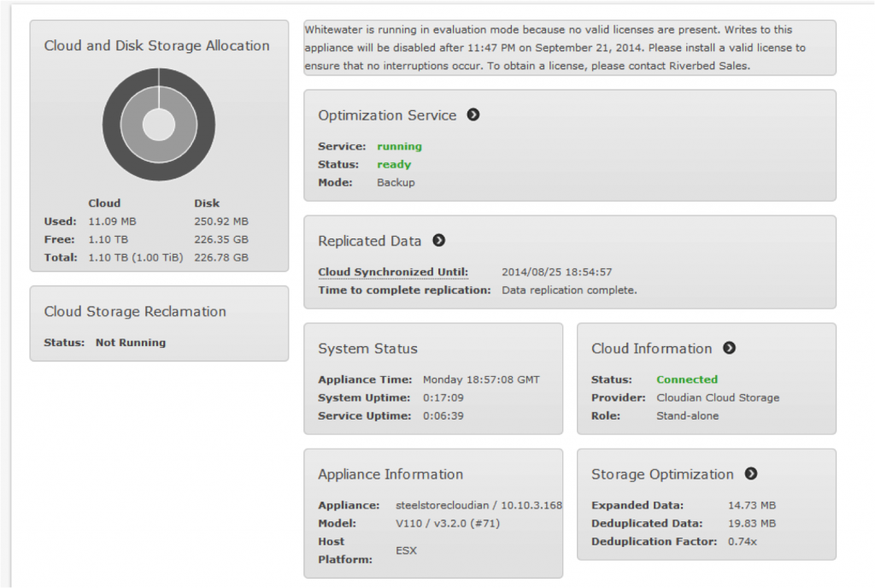Select cloud total '1.10 TB (1.00 TiB)'
875x588 pixels.
coord(136,258)
